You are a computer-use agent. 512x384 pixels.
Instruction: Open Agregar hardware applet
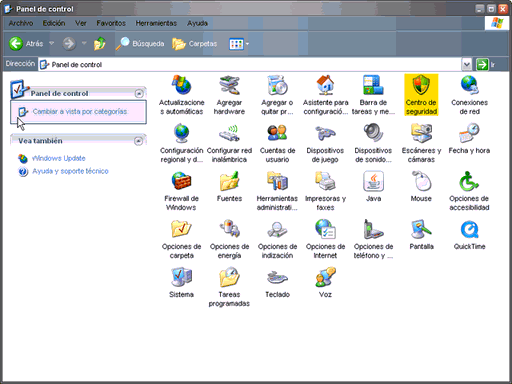(x=229, y=95)
